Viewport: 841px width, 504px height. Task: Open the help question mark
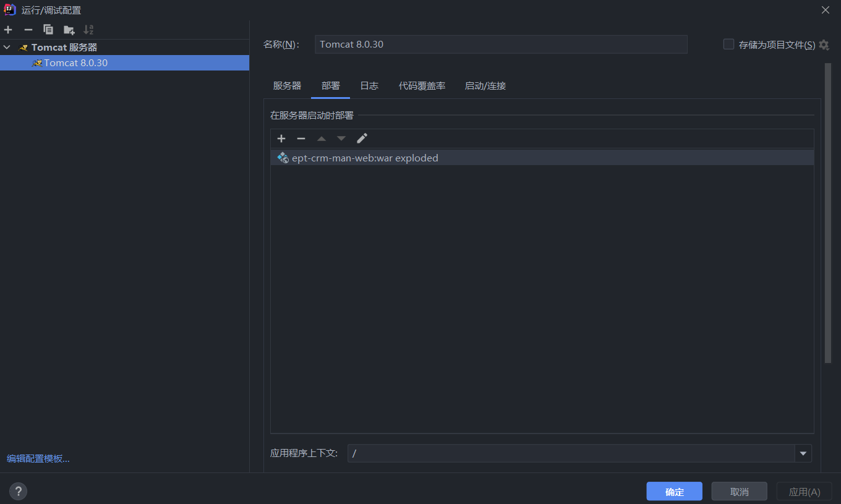[x=18, y=491]
